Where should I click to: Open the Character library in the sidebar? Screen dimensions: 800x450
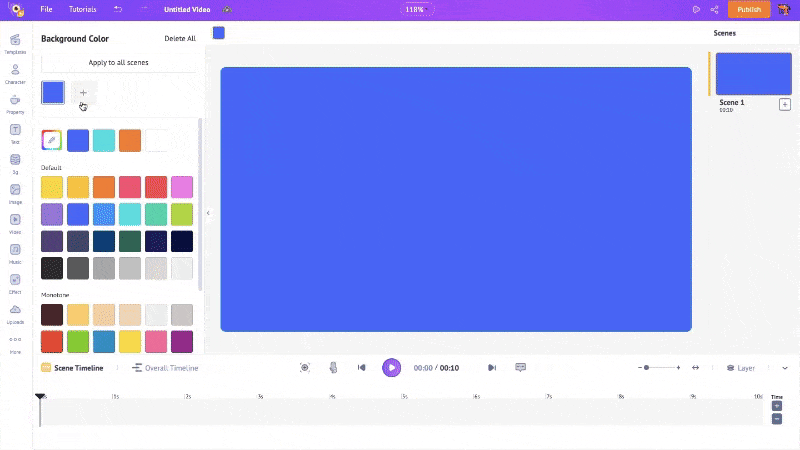[15, 72]
